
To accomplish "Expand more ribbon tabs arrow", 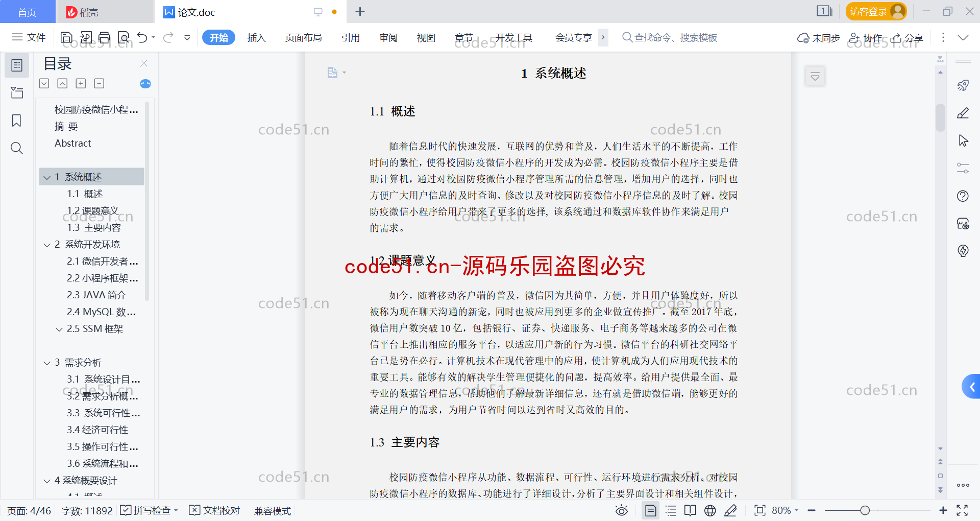I will point(603,37).
